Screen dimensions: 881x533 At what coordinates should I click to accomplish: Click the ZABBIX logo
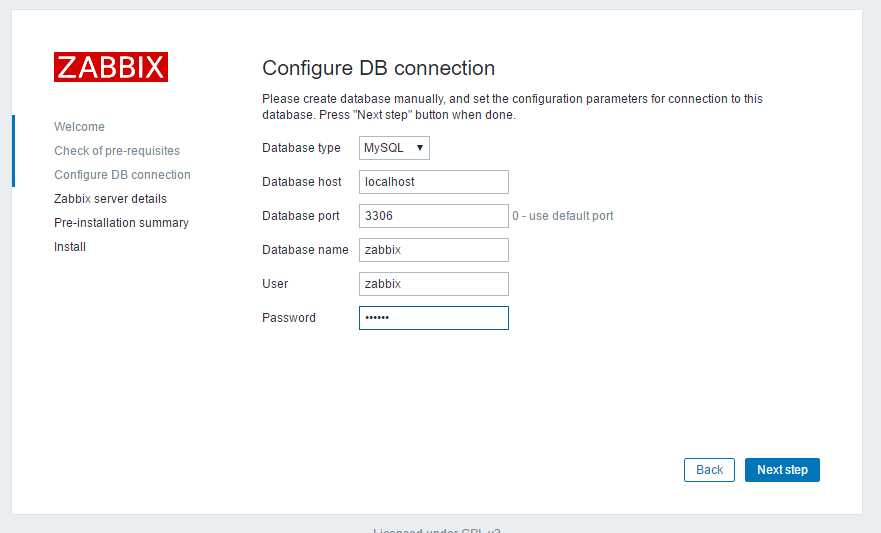(111, 67)
